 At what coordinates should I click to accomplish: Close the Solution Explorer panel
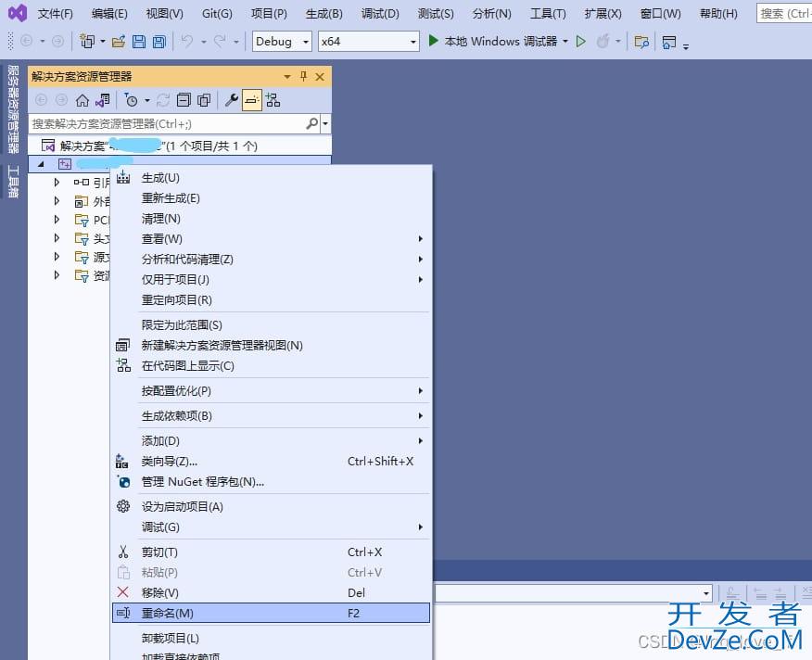click(320, 77)
